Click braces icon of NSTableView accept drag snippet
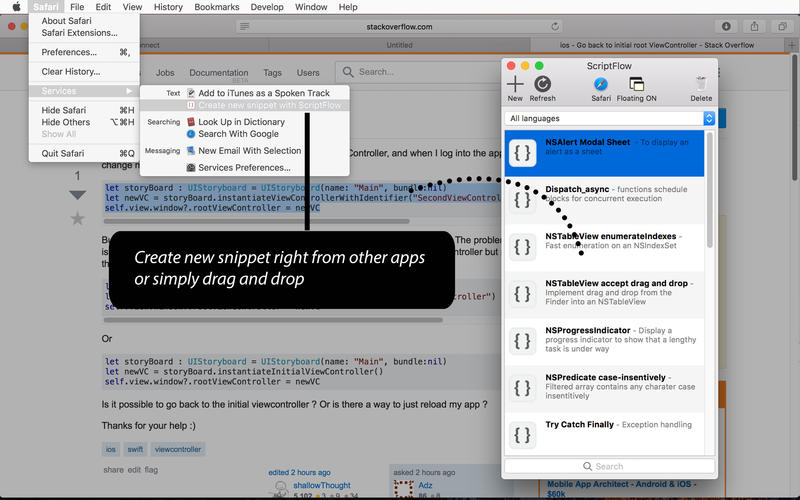800x500 pixels. click(522, 294)
